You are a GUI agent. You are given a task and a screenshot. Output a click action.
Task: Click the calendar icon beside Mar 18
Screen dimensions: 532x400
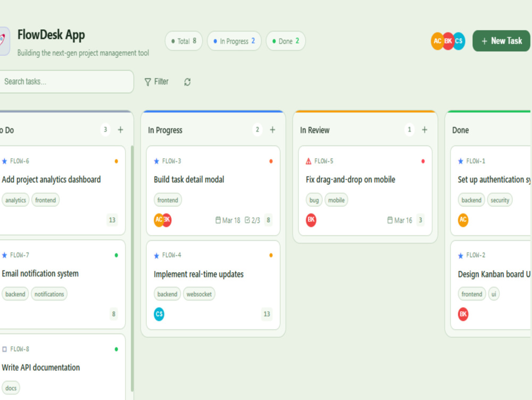point(218,220)
